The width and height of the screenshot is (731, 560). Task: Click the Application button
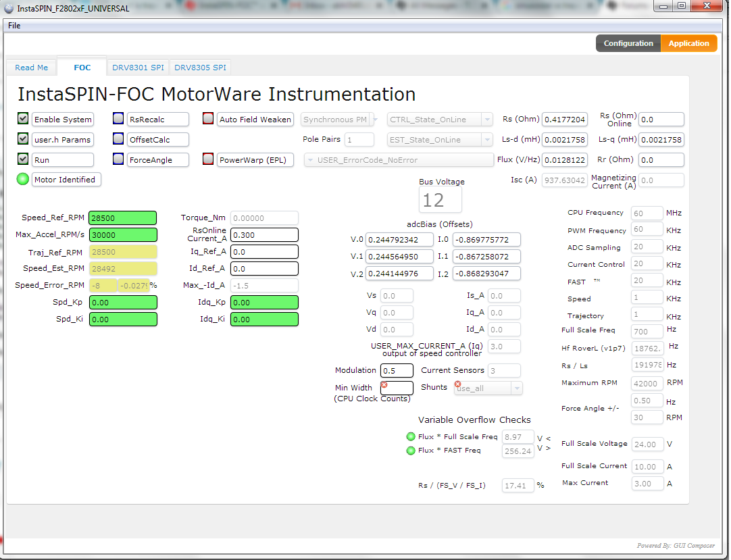coord(688,43)
